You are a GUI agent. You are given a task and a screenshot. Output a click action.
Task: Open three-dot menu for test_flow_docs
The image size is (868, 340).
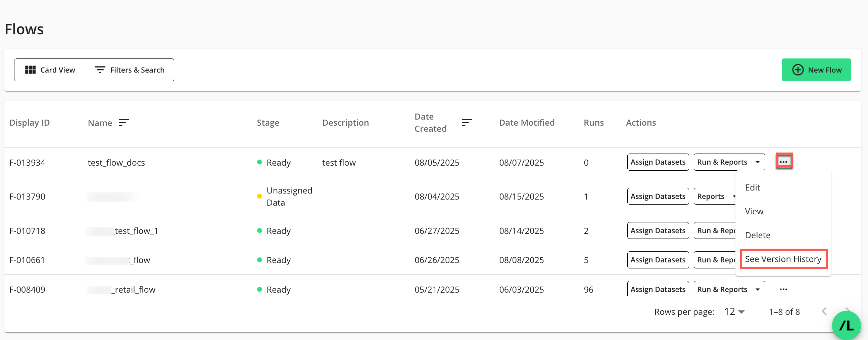tap(783, 162)
